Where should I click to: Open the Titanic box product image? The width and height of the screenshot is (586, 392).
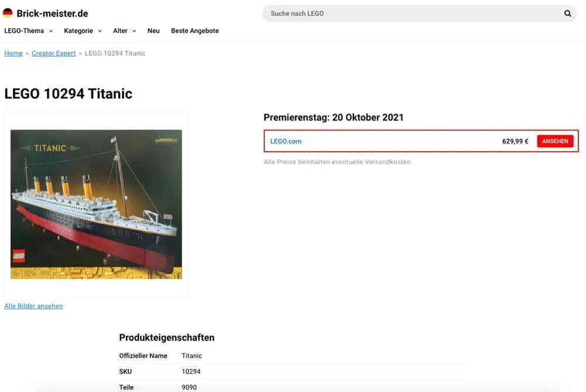(x=96, y=204)
